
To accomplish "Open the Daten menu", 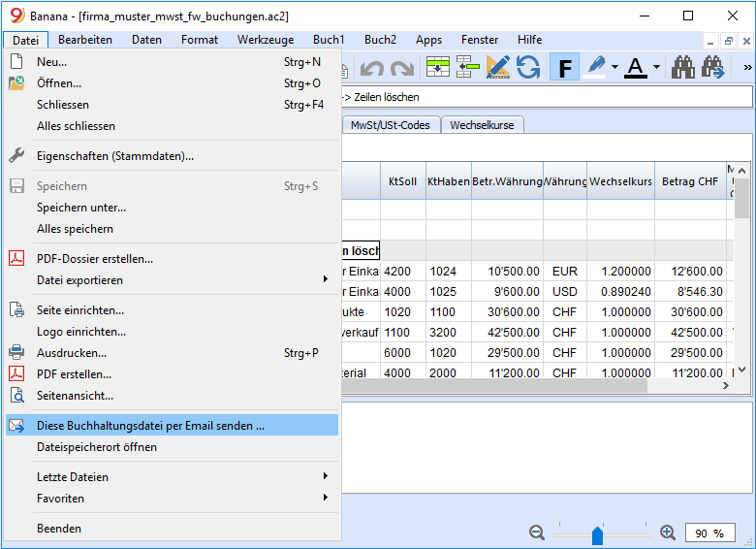I will [x=146, y=40].
